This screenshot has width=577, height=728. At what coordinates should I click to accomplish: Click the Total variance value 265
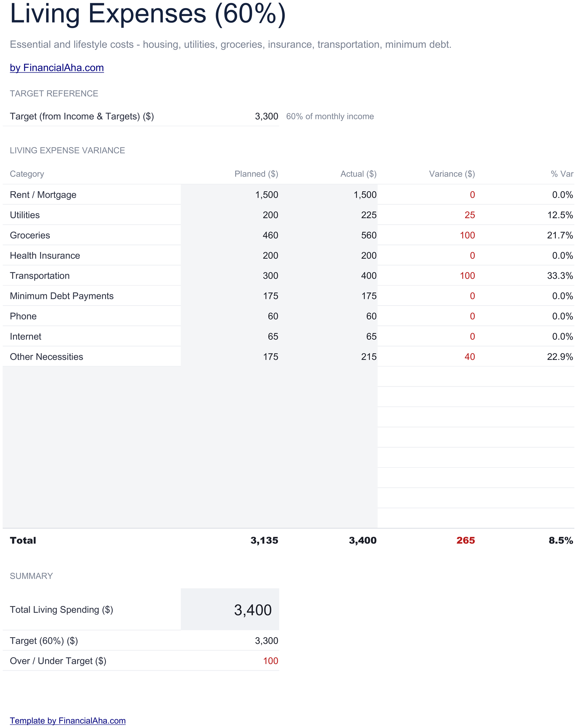466,541
